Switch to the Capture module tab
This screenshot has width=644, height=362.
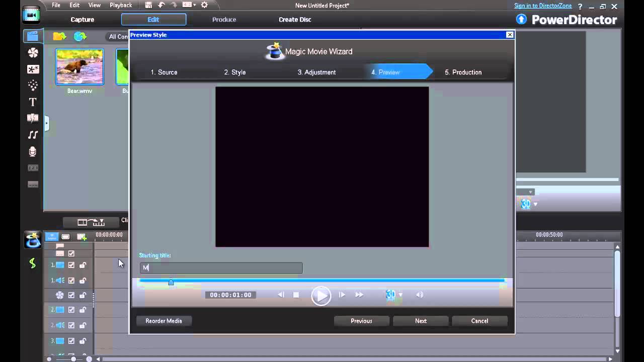[x=83, y=20]
